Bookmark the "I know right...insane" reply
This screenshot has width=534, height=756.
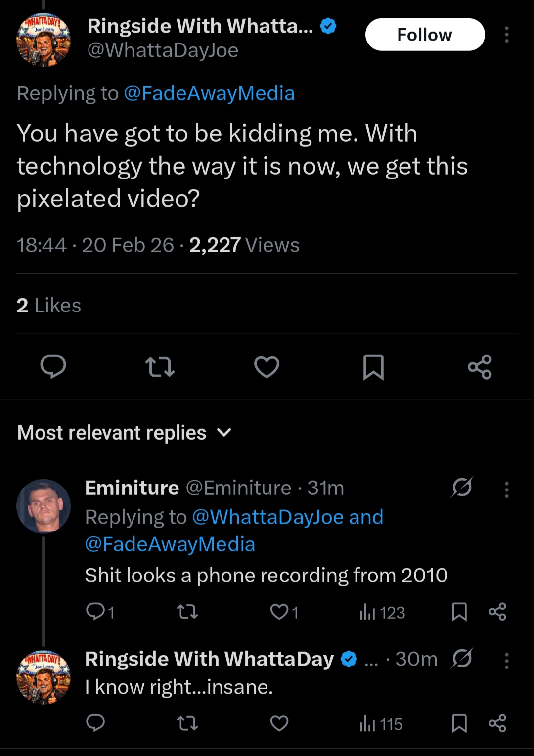[459, 724]
